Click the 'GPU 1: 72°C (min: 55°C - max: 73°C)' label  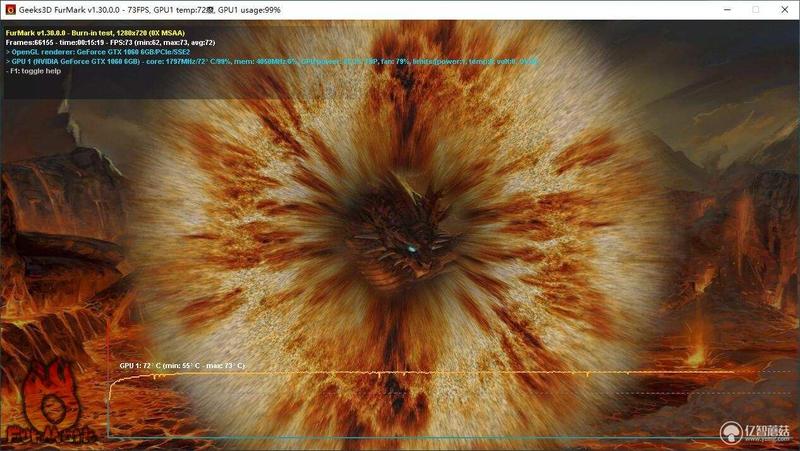[x=182, y=366]
